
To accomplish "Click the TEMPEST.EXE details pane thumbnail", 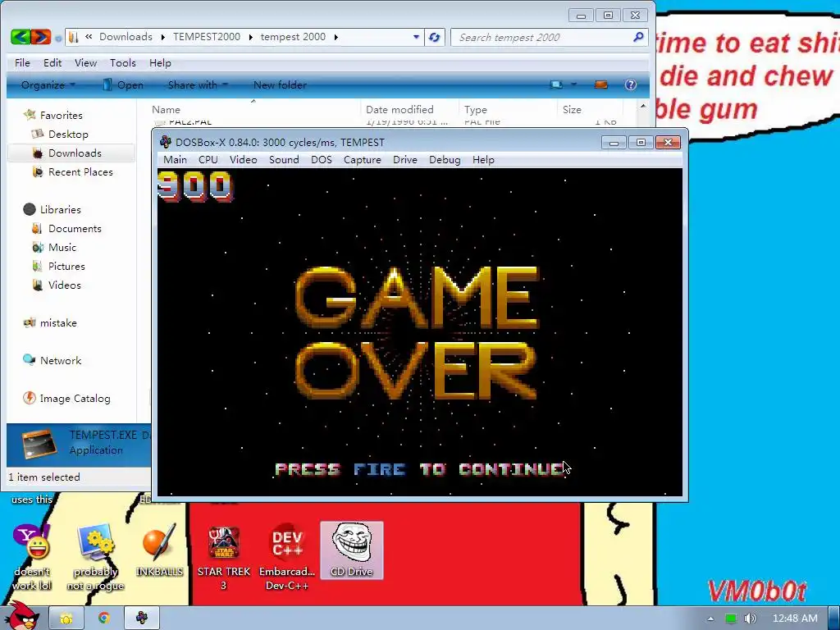I will [39, 444].
